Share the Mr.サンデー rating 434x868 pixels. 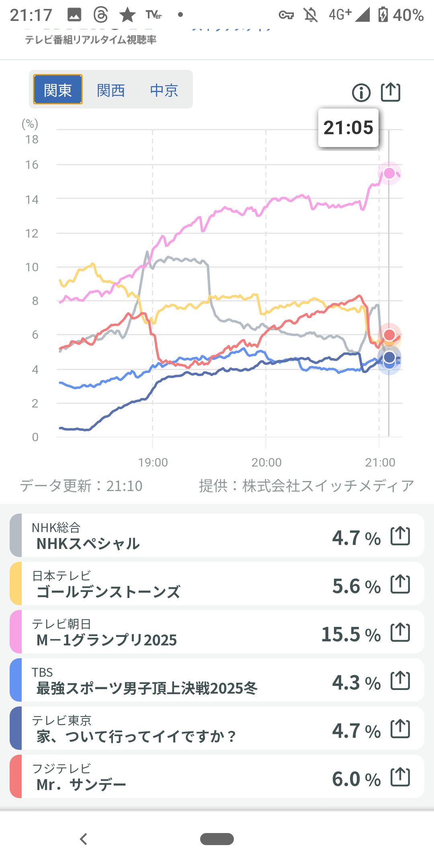(x=400, y=777)
